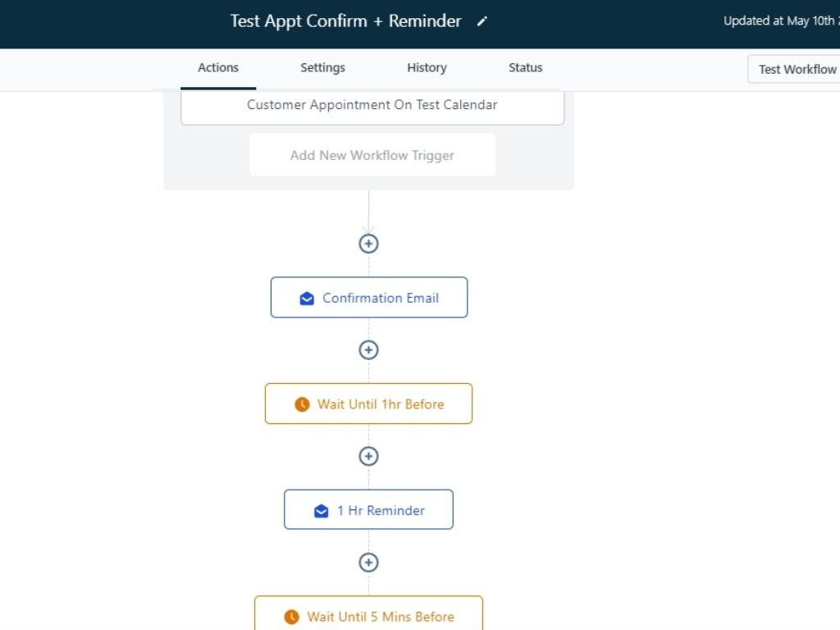Open the Wait Until 1hr Before step
Image resolution: width=840 pixels, height=630 pixels.
click(368, 404)
